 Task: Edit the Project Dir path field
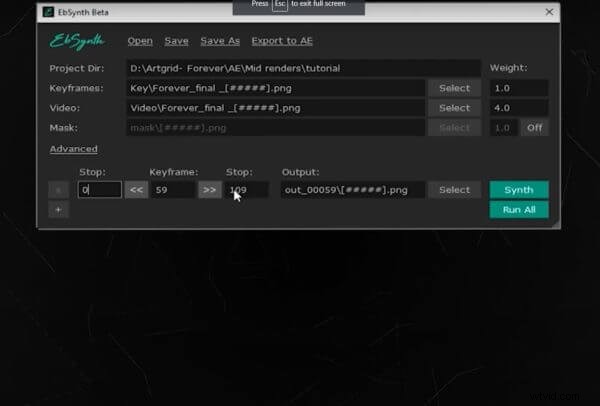coord(303,68)
